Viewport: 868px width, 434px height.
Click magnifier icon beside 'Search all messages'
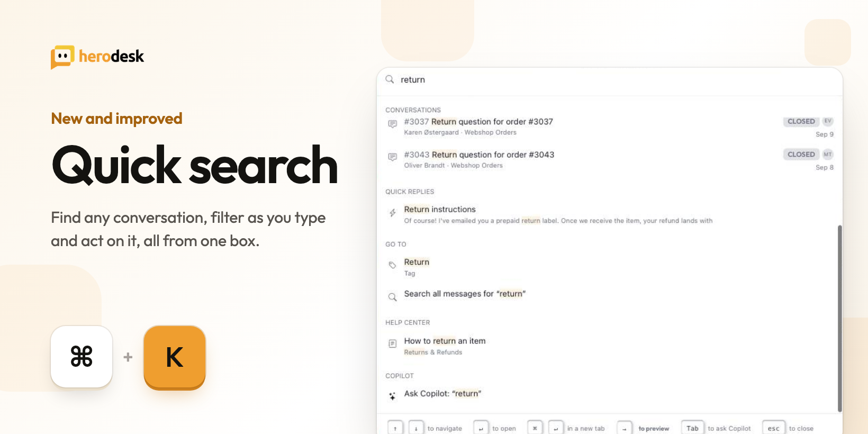(x=392, y=297)
